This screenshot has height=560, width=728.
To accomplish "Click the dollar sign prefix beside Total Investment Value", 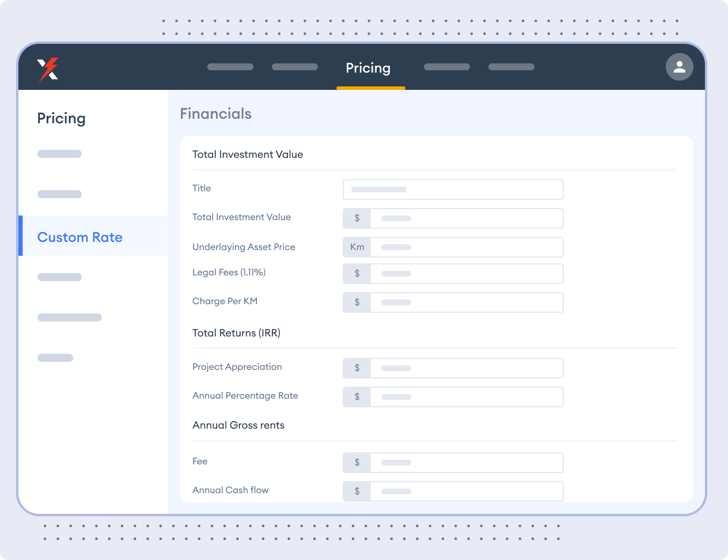I will coord(357,218).
